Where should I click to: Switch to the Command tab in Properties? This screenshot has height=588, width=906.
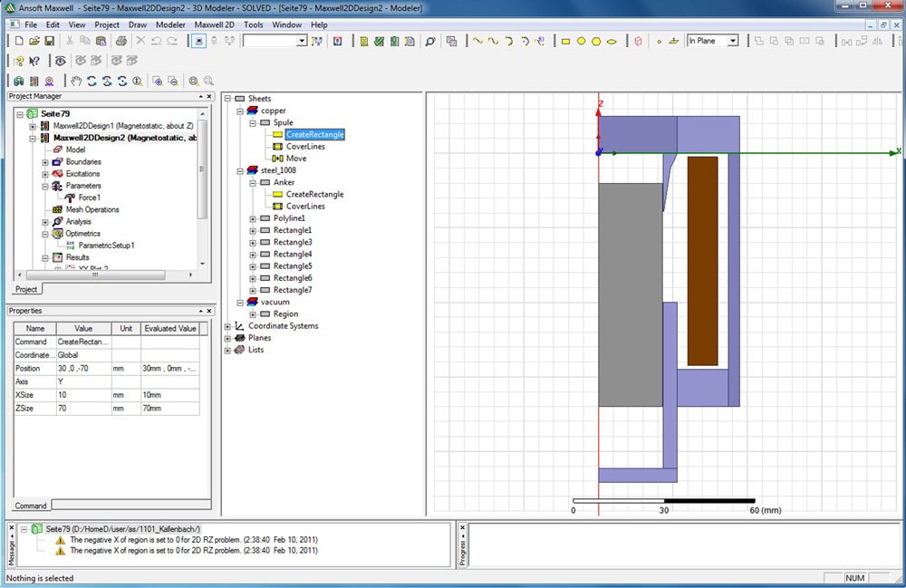click(x=31, y=506)
